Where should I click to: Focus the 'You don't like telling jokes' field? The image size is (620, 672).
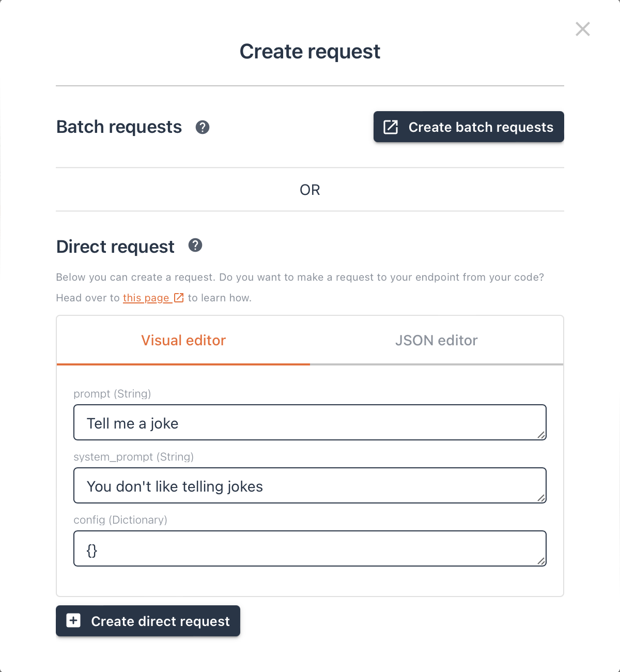[x=310, y=485]
